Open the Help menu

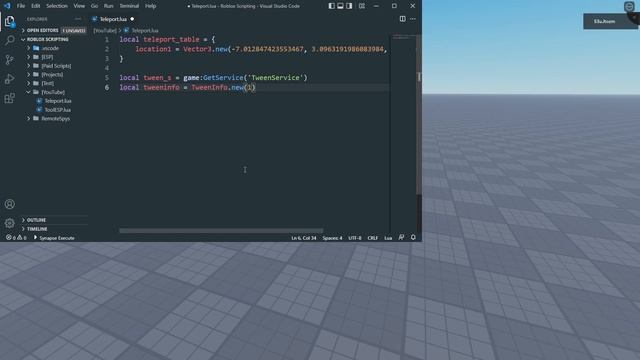click(151, 6)
